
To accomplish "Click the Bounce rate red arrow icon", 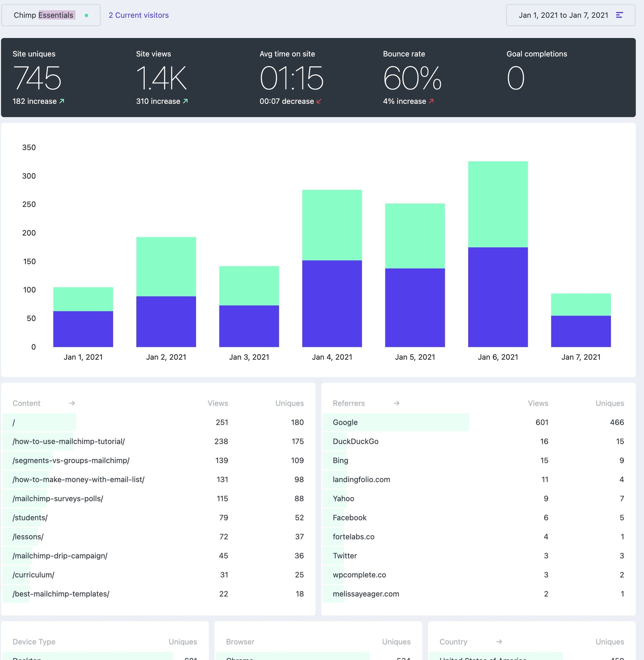I will [431, 101].
